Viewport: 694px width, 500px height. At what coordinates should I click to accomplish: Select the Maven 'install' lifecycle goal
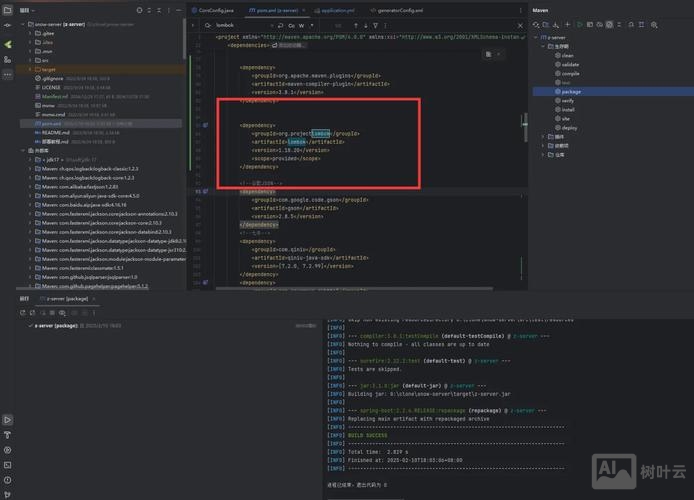coord(570,109)
